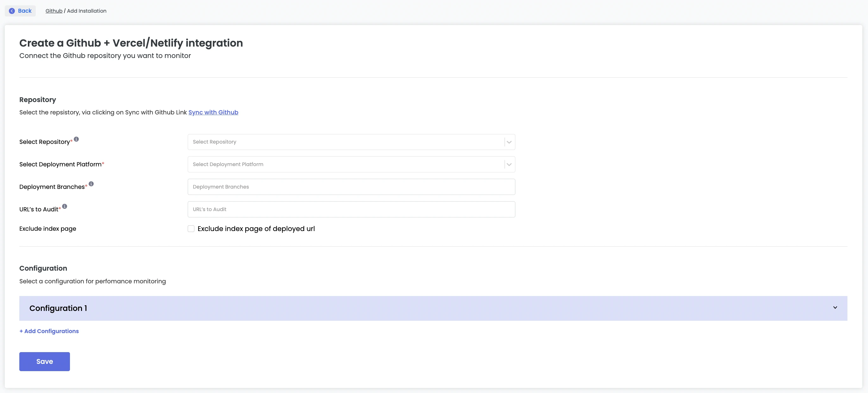
Task: Enable Exclude index page of deployed url
Action: click(191, 229)
